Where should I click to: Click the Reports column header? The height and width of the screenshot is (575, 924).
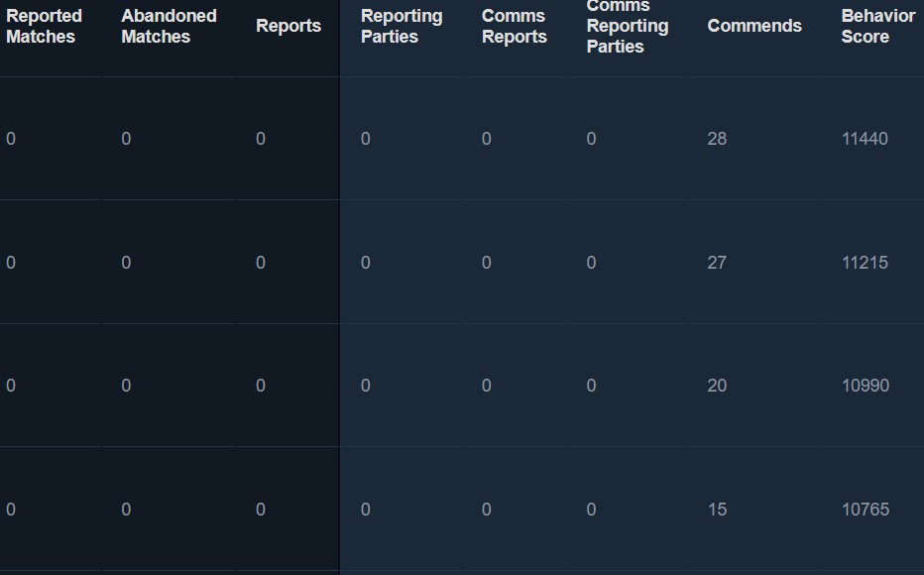tap(289, 26)
